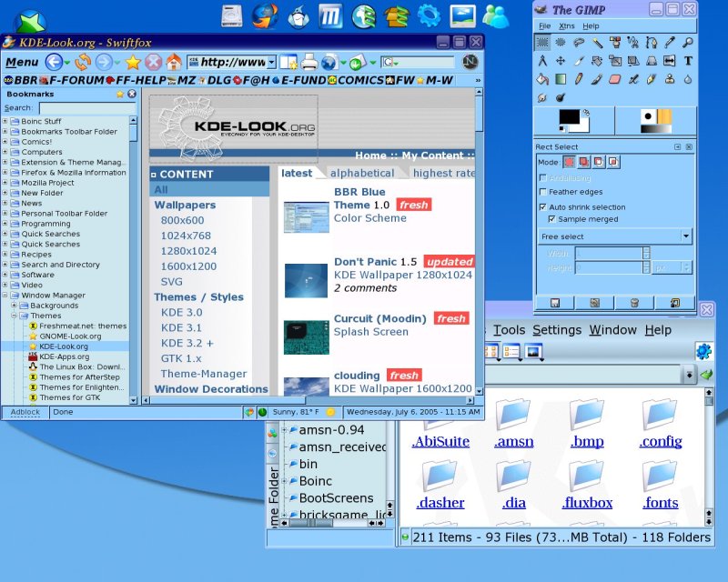Select the Rotate tool in GIMP
The image size is (728, 582).
(x=597, y=61)
